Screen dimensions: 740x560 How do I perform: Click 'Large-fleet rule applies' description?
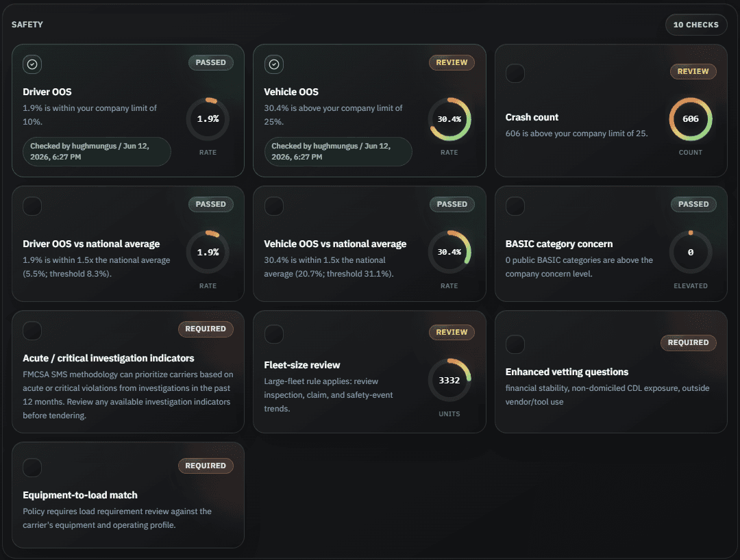[x=328, y=395]
